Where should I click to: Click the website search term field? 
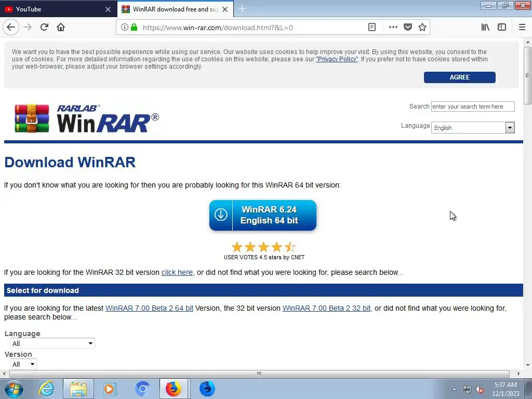pyautogui.click(x=473, y=107)
